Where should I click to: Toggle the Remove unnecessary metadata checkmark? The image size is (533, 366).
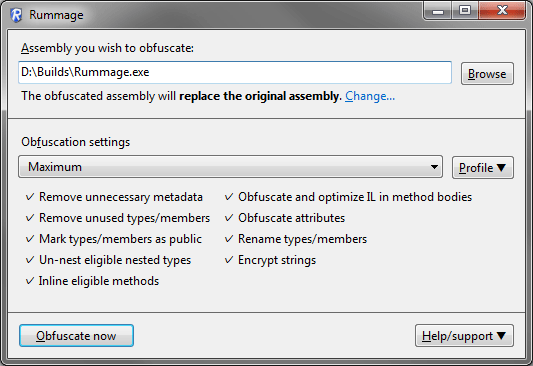[30, 197]
